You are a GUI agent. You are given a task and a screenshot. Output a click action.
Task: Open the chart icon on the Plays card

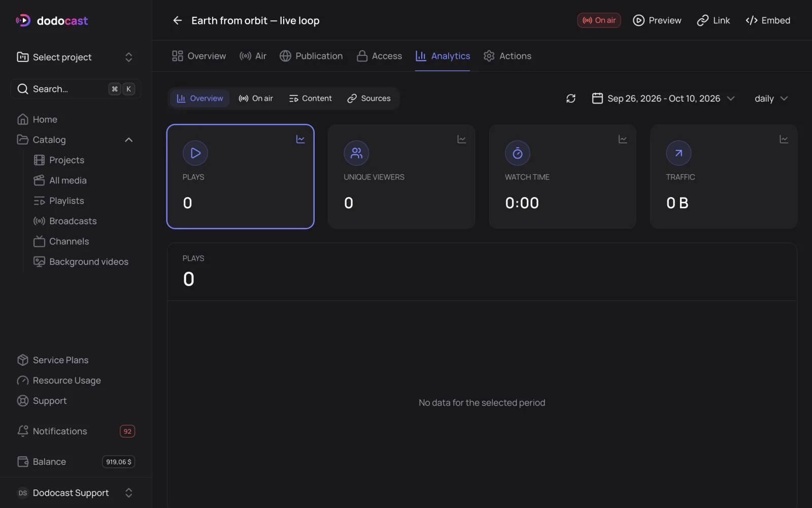click(x=300, y=139)
